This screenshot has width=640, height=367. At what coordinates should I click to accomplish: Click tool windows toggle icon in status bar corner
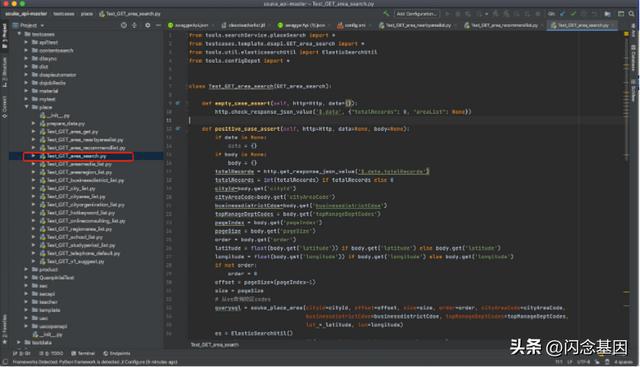[x=5, y=362]
